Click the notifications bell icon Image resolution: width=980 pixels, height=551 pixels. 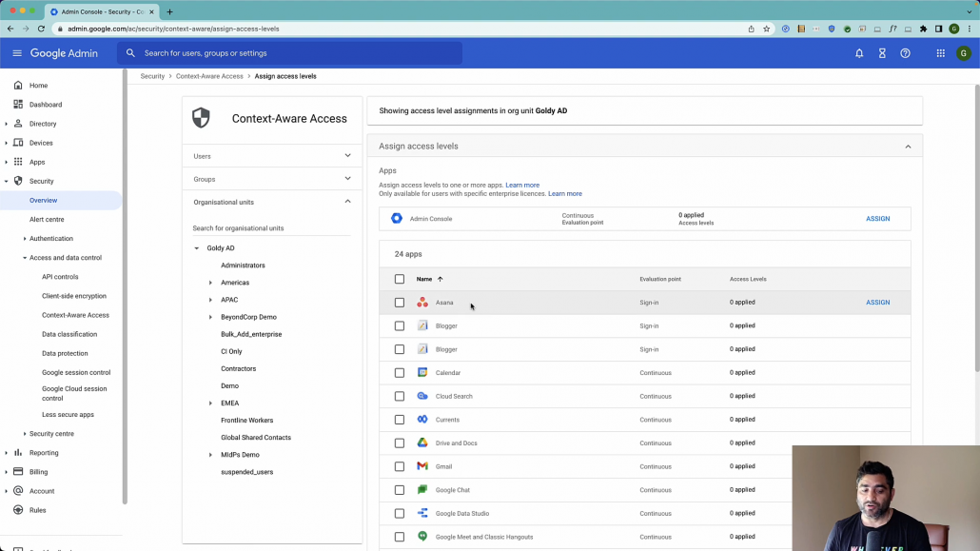(x=859, y=53)
